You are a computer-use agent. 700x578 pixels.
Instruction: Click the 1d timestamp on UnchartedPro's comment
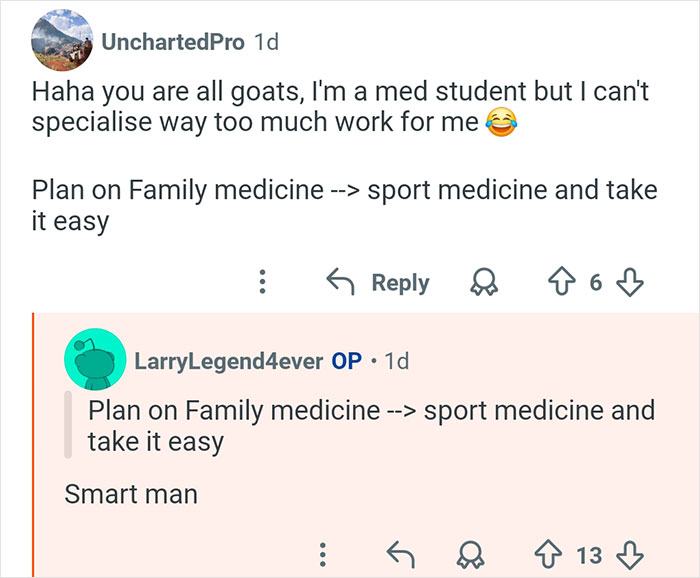click(x=267, y=42)
